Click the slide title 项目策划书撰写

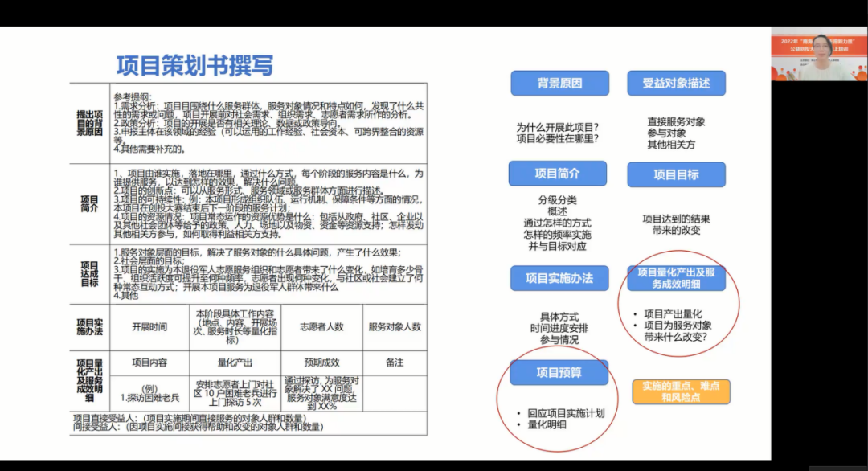[x=194, y=65]
